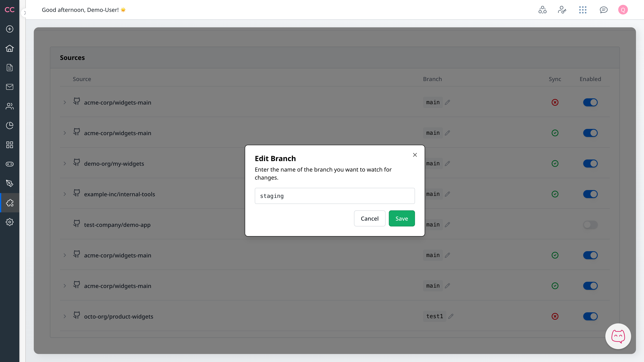Open the settings gear icon in sidebar
The height and width of the screenshot is (362, 644).
tap(9, 222)
